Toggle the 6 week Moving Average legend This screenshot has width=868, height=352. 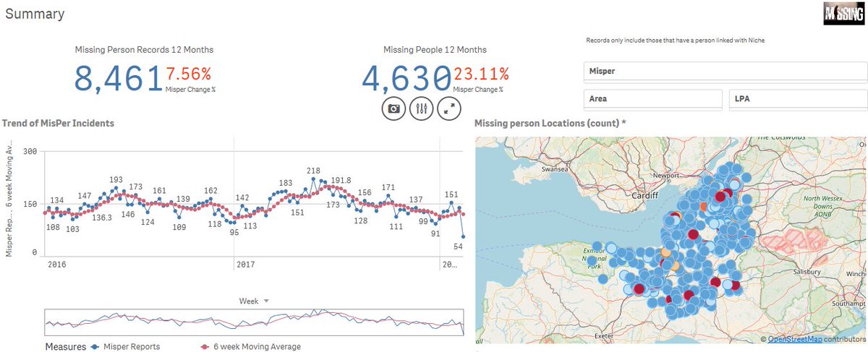250,347
